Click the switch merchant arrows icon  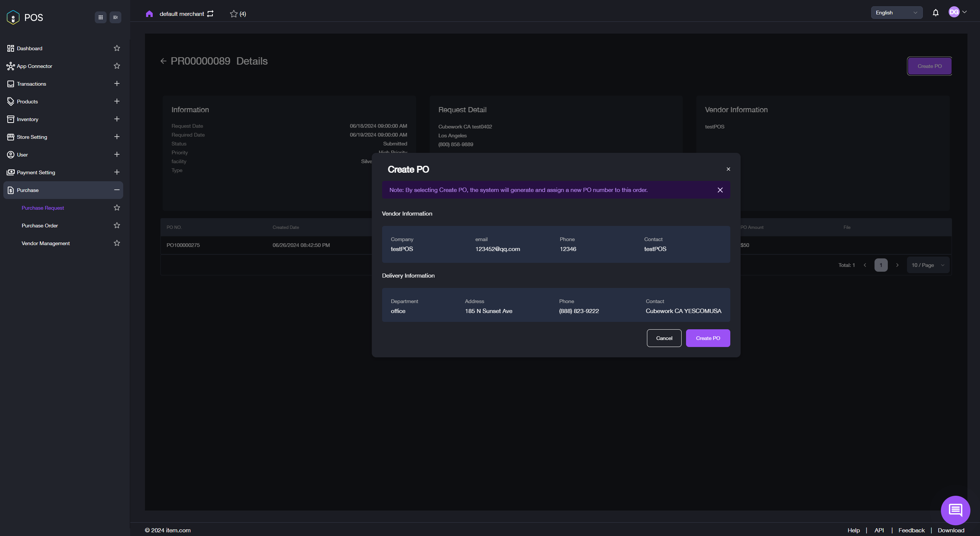click(x=210, y=14)
